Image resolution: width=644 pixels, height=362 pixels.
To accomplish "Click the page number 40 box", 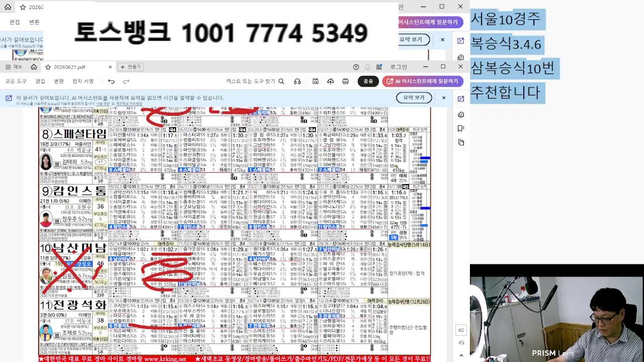I will pos(461,330).
